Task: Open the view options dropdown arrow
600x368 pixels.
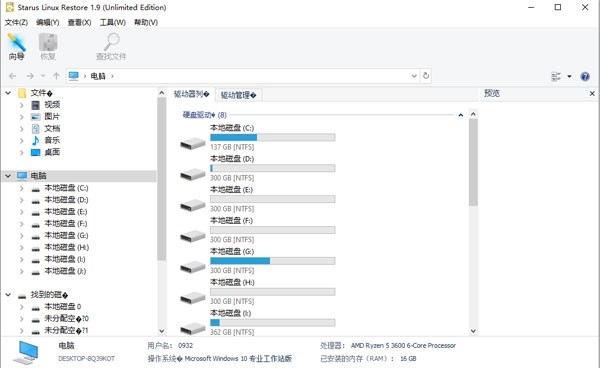Action: pos(569,77)
